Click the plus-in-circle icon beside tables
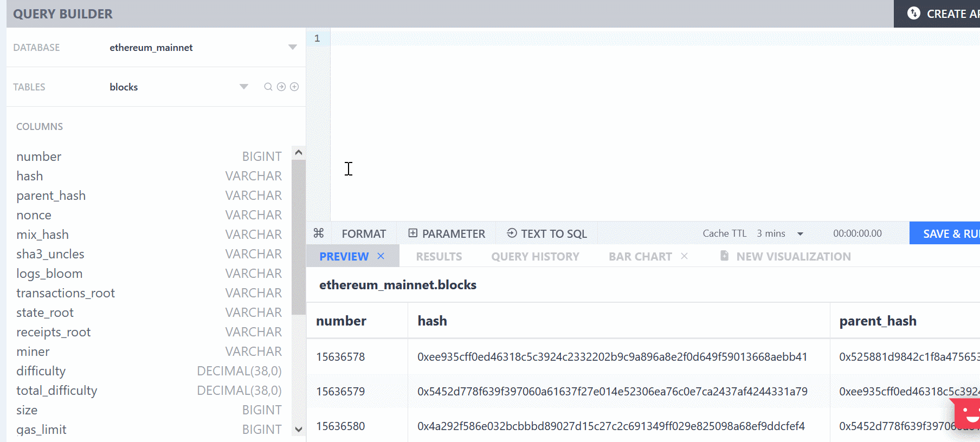This screenshot has height=442, width=980. tap(294, 87)
